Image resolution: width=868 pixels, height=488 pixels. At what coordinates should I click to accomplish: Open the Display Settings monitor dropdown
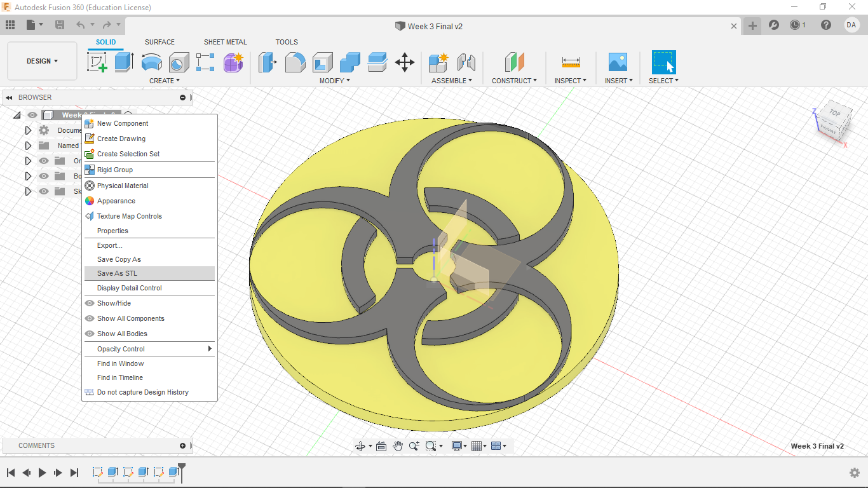click(459, 446)
